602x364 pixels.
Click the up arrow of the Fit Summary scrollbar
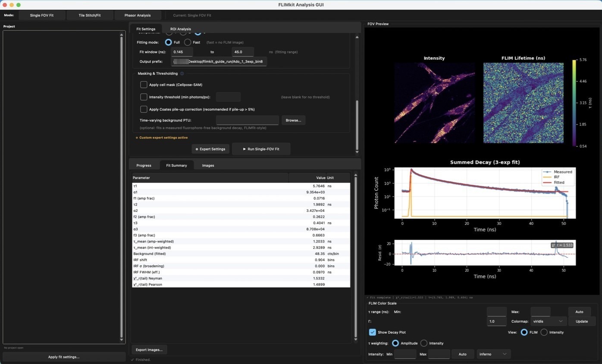[355, 175]
